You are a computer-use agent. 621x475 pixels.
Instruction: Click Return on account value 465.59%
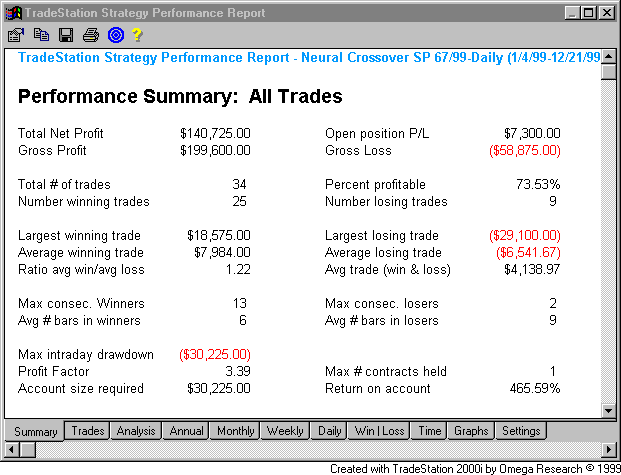click(535, 388)
